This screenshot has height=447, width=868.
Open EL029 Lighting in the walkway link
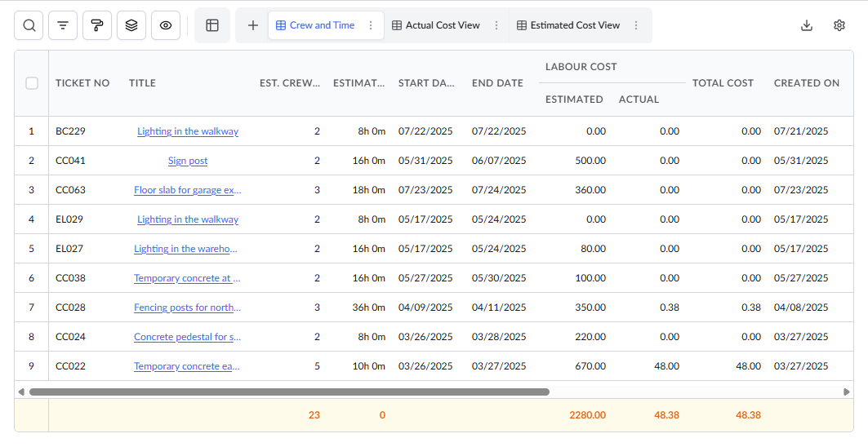[x=188, y=219]
